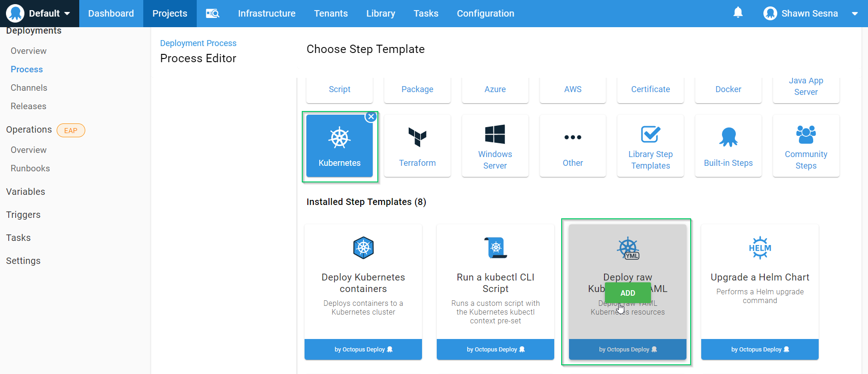Select Library Step Templates tile
868x374 pixels.
pos(650,146)
